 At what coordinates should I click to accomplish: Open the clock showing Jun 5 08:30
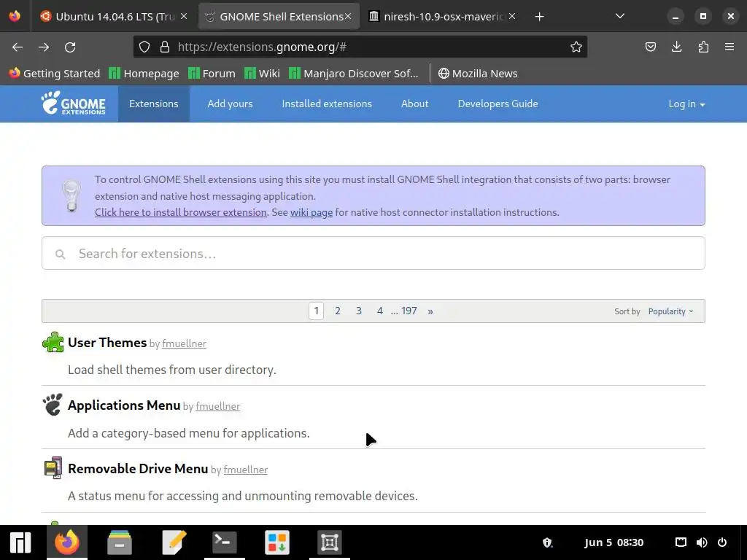click(614, 542)
